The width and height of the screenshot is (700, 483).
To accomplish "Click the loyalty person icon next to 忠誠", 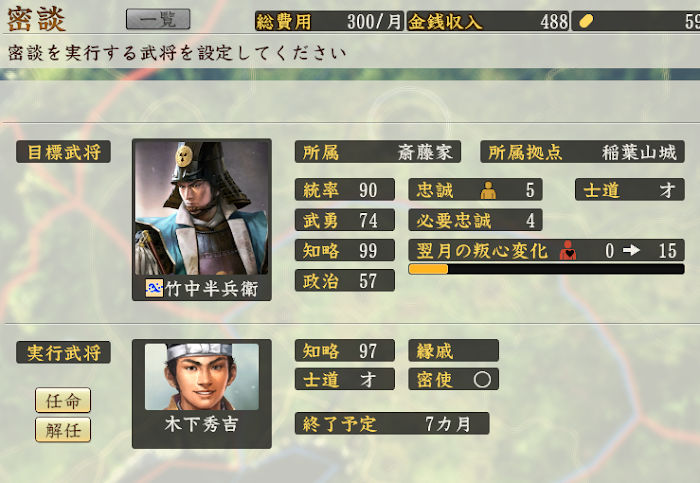I will coord(488,190).
